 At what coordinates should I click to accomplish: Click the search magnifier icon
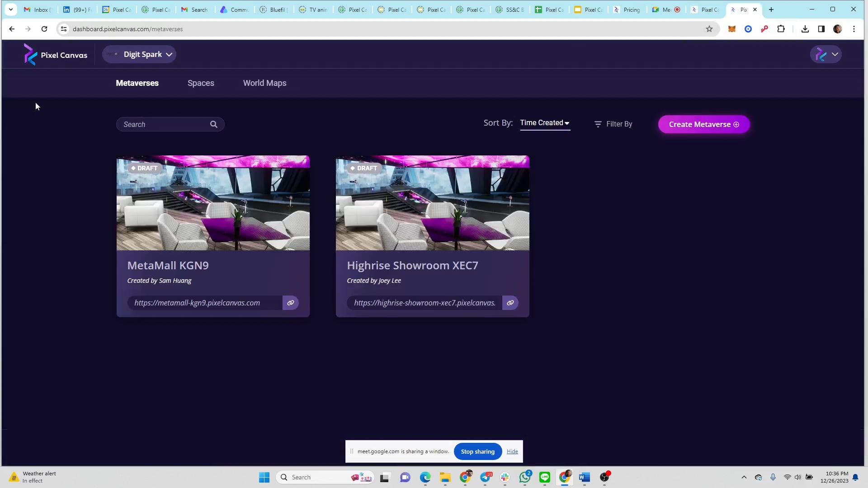(213, 124)
